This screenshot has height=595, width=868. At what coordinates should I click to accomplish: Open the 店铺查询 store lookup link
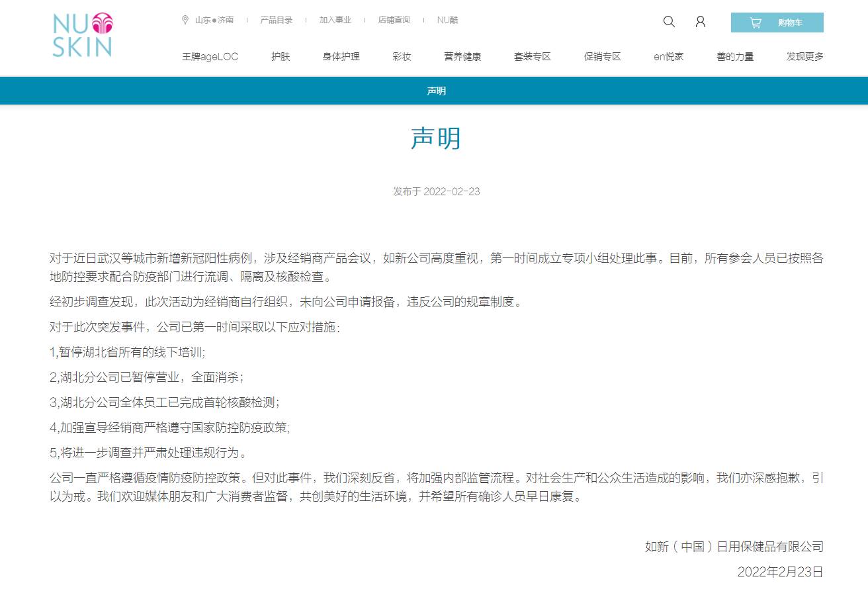click(x=394, y=20)
